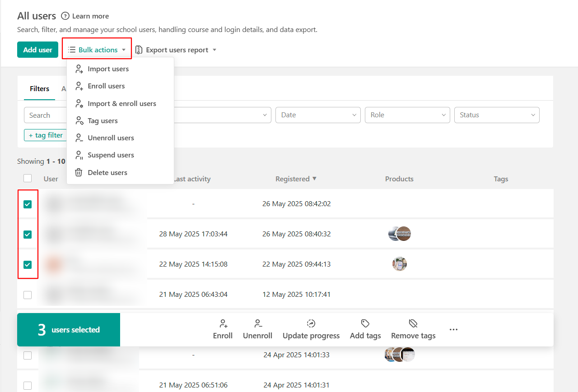The height and width of the screenshot is (392, 578).
Task: Click the Update progress icon
Action: 311,323
